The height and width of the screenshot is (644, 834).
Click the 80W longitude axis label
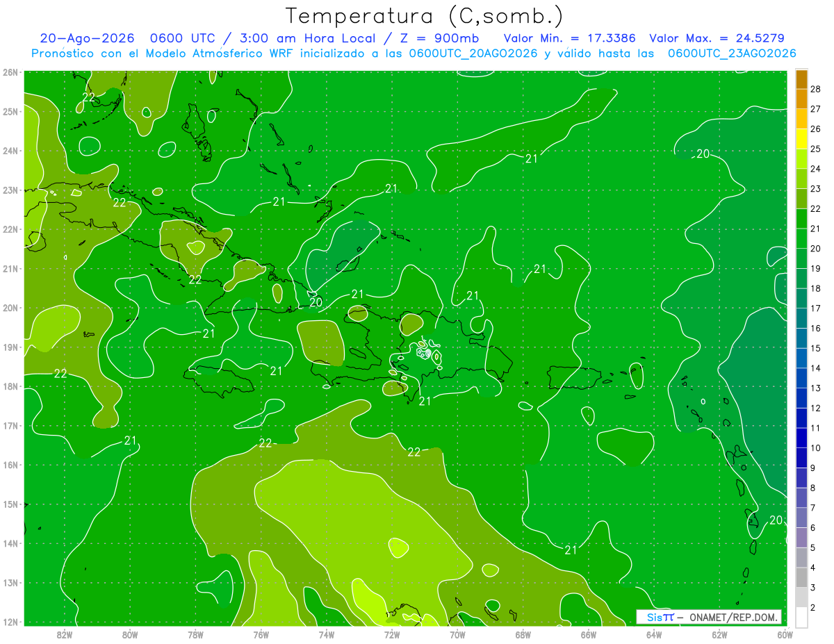pyautogui.click(x=130, y=634)
